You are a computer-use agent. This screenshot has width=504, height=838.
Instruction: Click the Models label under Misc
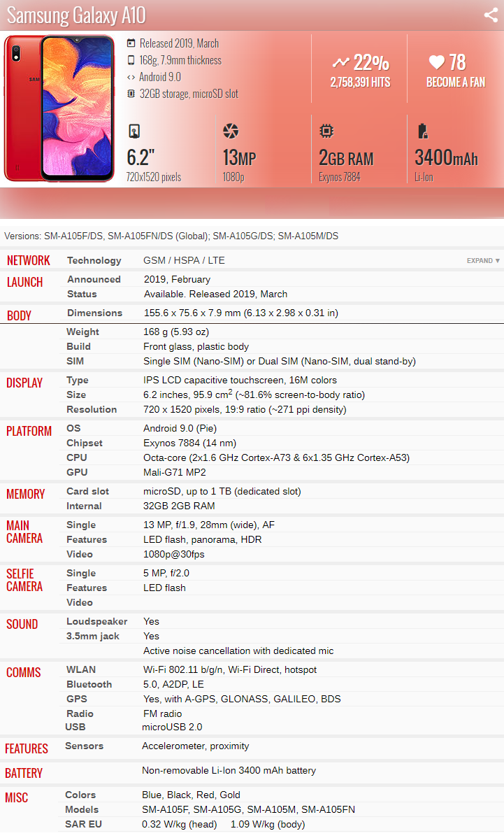click(x=82, y=810)
